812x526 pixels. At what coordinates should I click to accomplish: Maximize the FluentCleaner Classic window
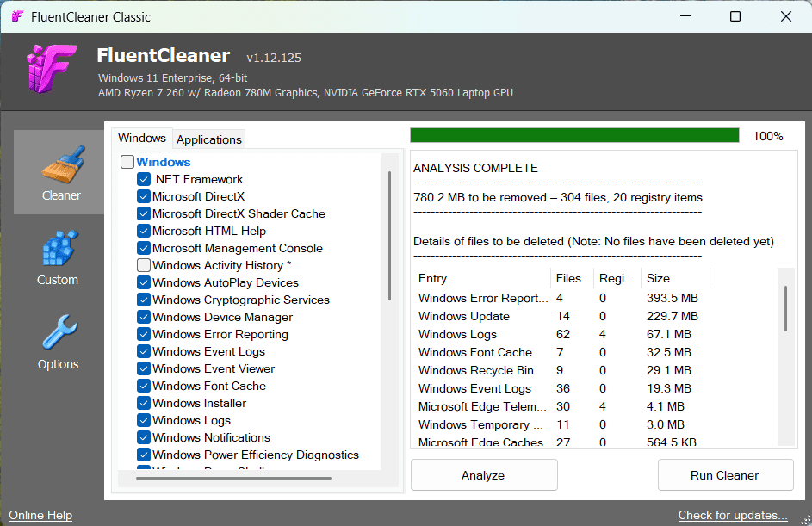[x=735, y=16]
